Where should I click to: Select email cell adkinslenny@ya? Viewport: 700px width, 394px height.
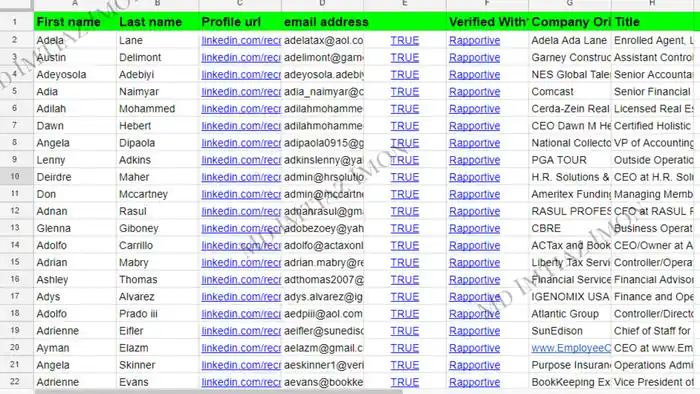[323, 160]
